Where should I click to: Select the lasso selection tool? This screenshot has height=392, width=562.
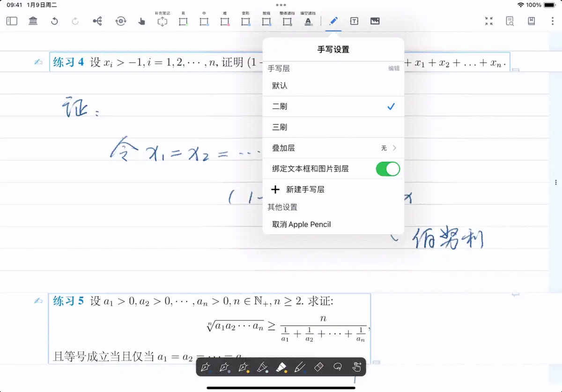click(x=338, y=367)
